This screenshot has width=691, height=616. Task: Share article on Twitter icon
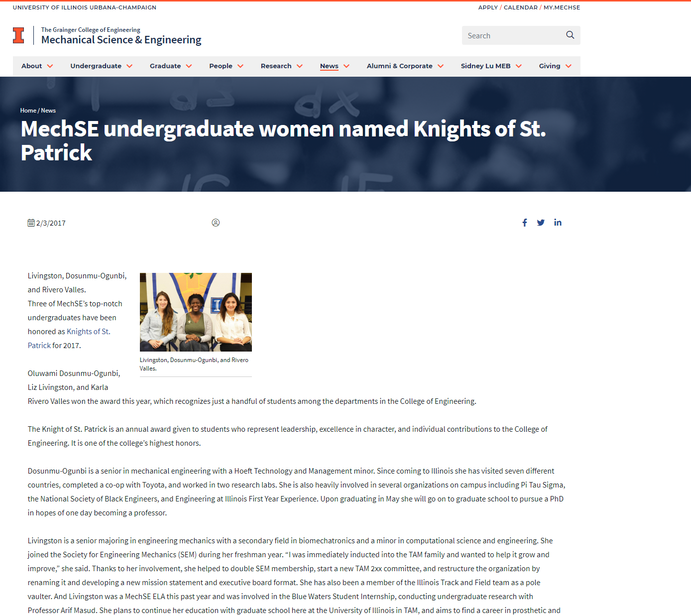pyautogui.click(x=541, y=223)
